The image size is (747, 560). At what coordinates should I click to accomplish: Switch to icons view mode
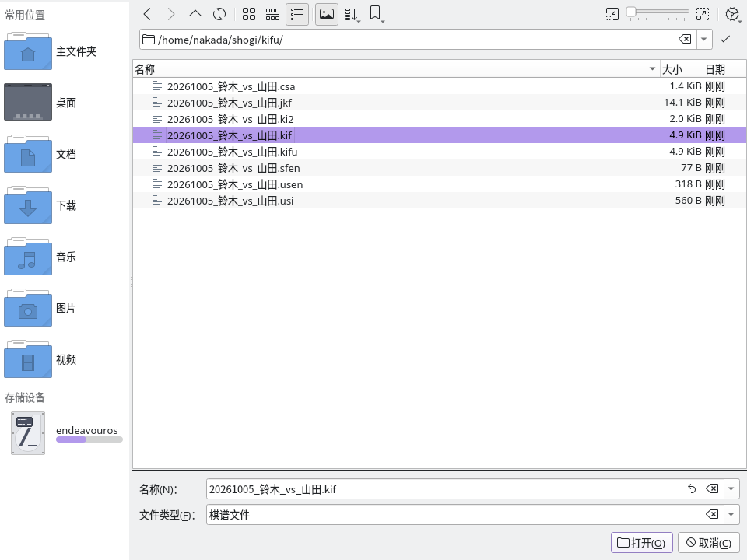point(249,14)
